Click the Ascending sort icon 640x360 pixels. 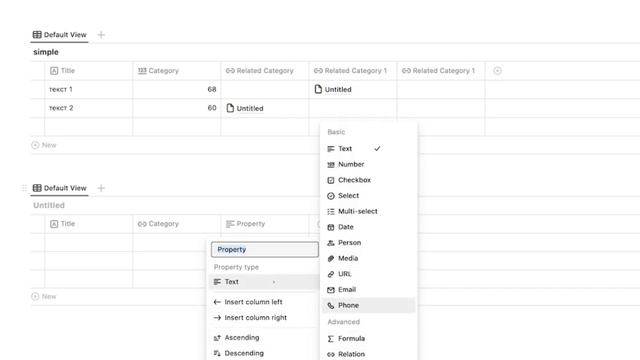217,338
